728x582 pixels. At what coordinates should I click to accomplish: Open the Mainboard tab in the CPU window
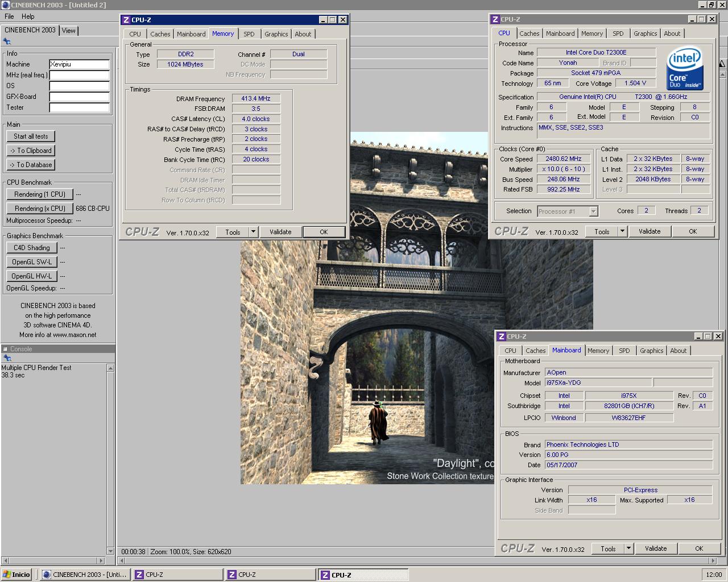point(560,34)
